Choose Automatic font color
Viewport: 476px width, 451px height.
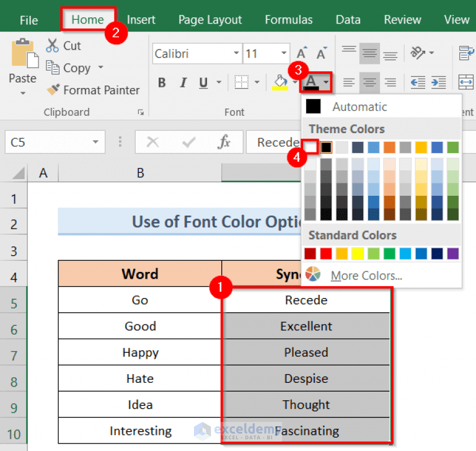pos(382,107)
